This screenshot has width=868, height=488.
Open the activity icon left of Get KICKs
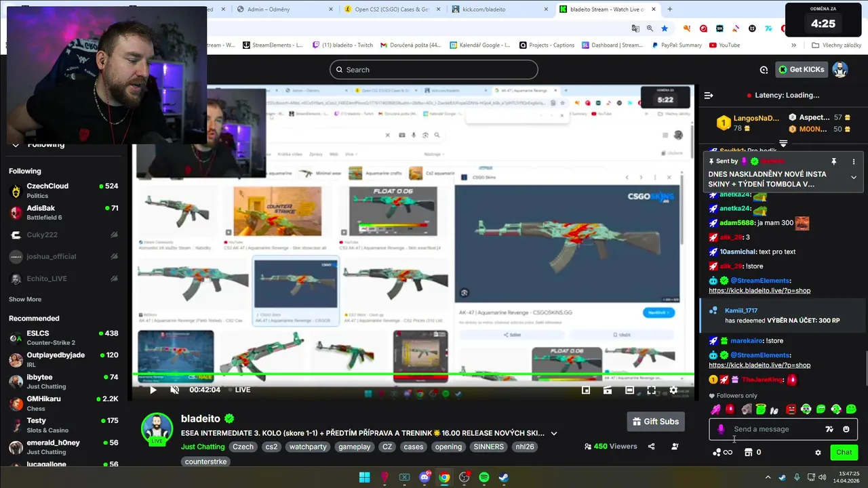point(764,70)
